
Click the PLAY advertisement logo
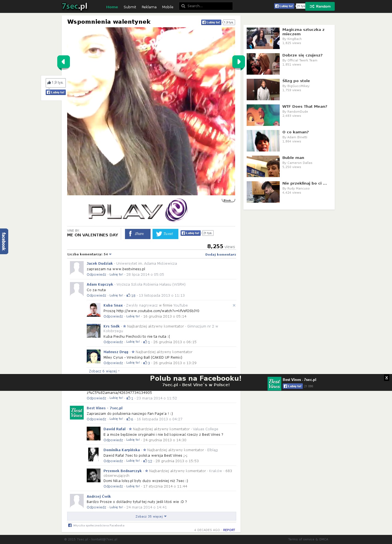[x=138, y=210]
